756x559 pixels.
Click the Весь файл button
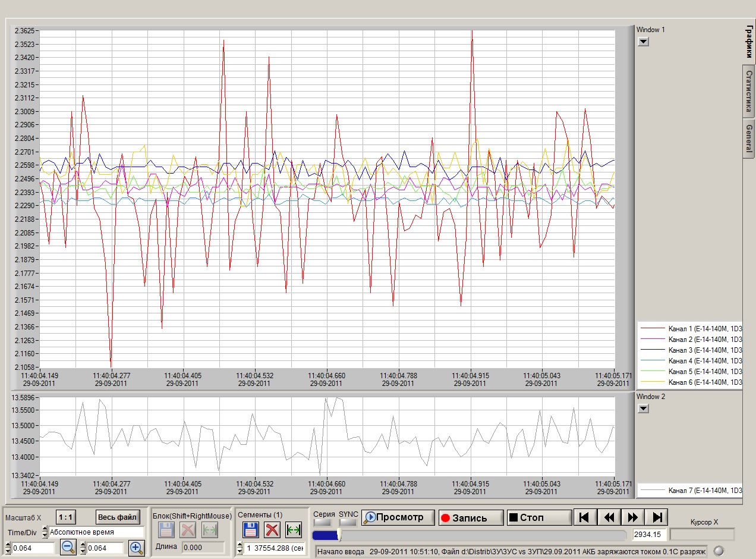[x=118, y=517]
